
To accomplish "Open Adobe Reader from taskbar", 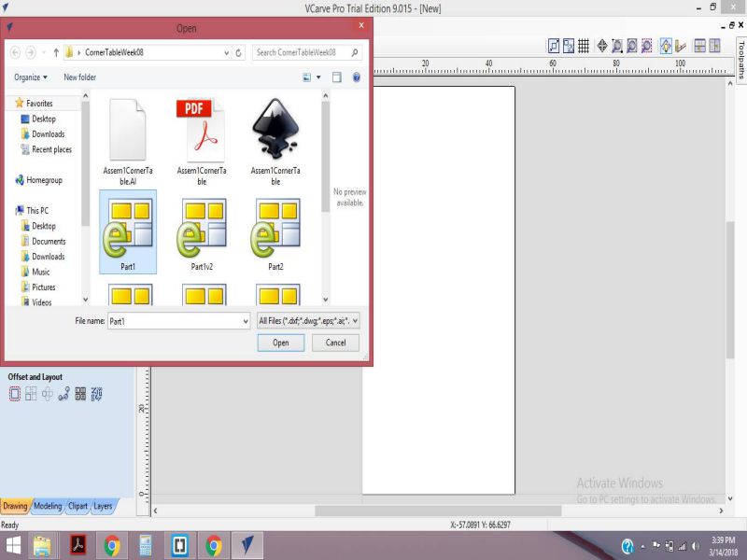I will (x=78, y=546).
